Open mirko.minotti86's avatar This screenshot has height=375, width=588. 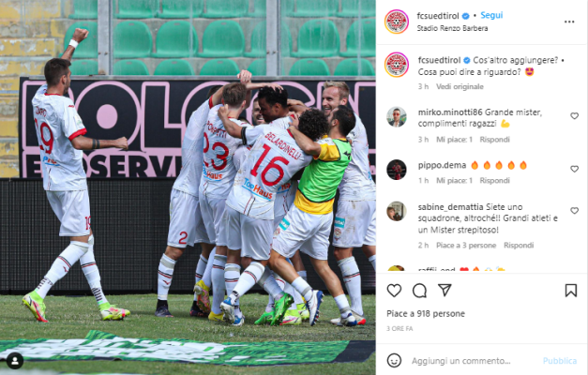point(397,117)
